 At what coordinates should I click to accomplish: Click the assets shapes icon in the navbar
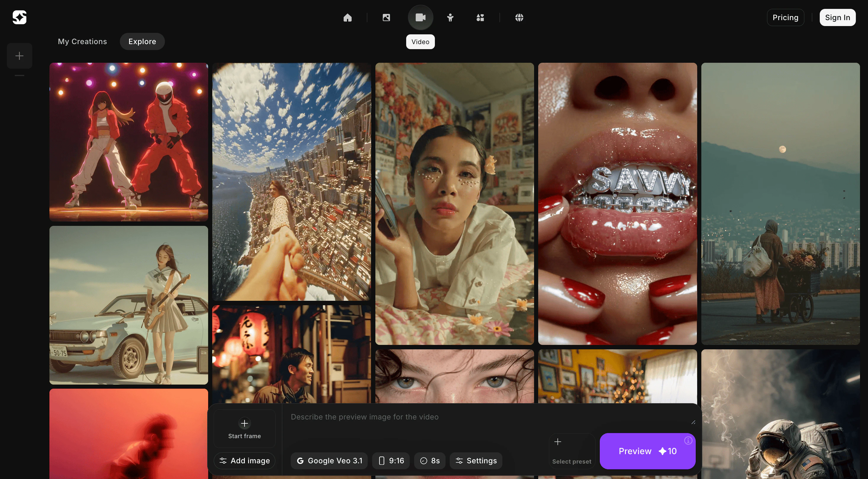[x=480, y=17]
